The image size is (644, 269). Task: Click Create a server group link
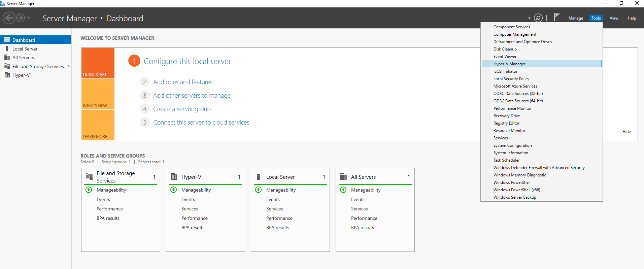(182, 109)
